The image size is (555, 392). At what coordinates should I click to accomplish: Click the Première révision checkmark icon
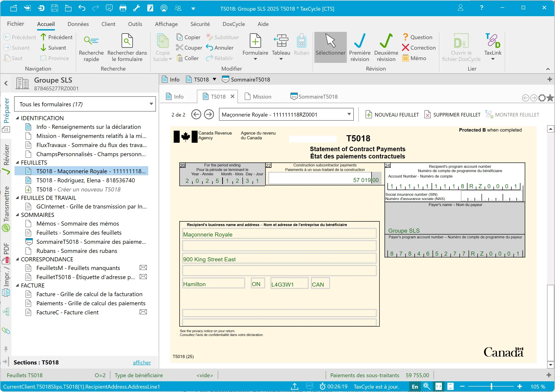359,41
